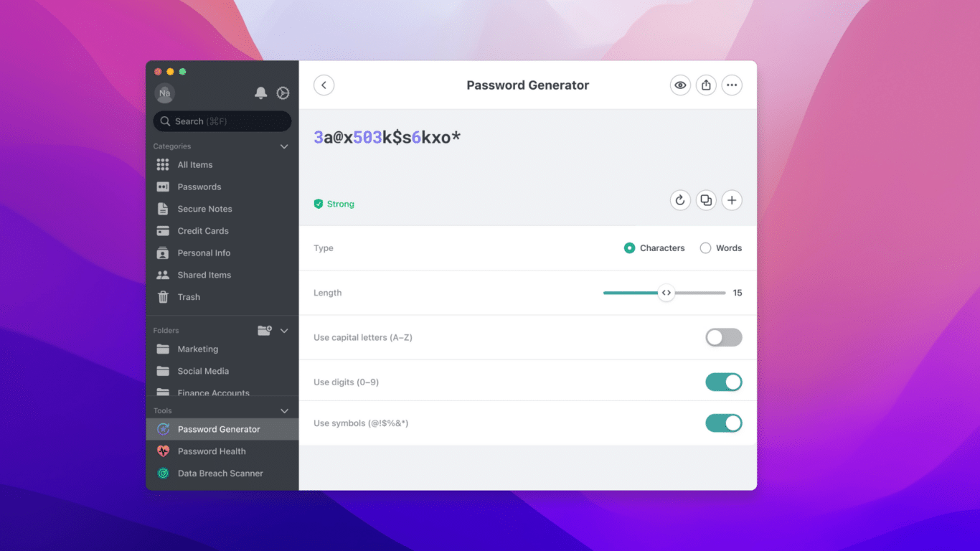Image resolution: width=980 pixels, height=551 pixels.
Task: Click the Personal Info icon
Action: pos(163,253)
